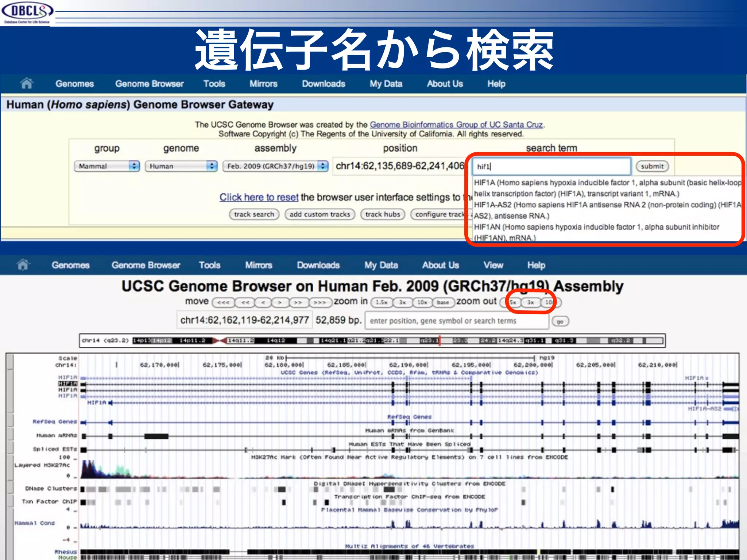Click the 'enter position, gene symbol' search field

click(457, 320)
